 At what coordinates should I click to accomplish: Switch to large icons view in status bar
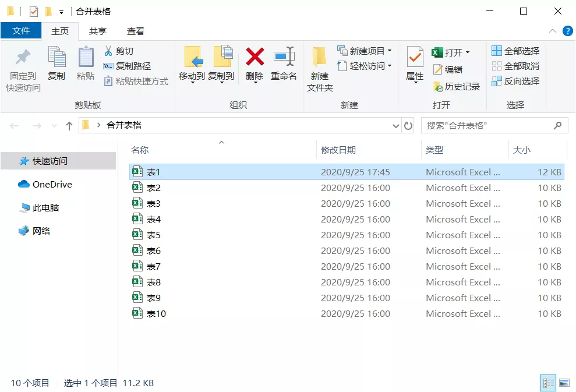click(564, 383)
